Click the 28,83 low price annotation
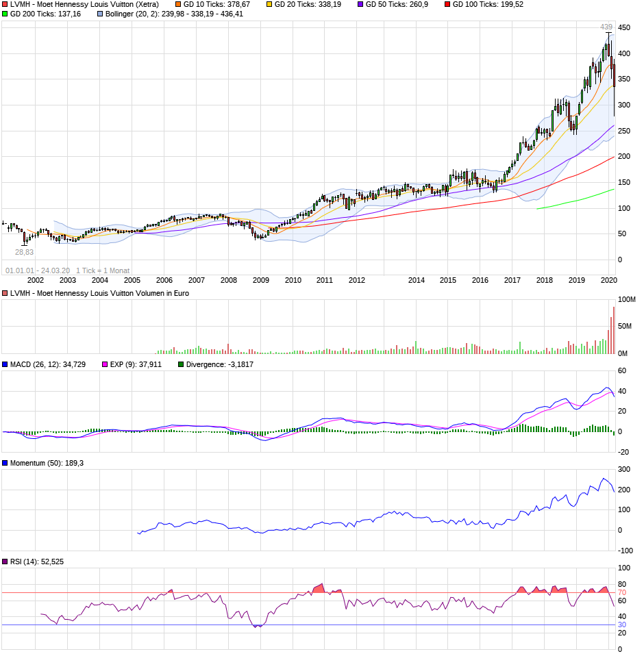Screen dimensions: 644x656 click(24, 252)
